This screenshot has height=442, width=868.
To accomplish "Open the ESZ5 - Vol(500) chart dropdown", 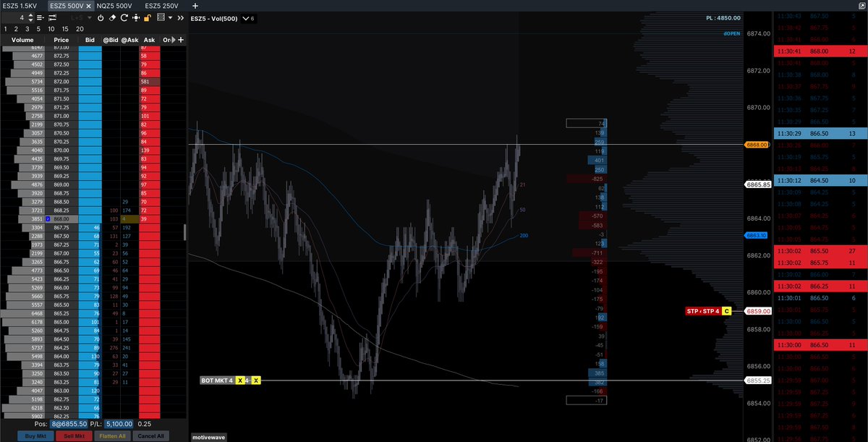I will (x=244, y=20).
